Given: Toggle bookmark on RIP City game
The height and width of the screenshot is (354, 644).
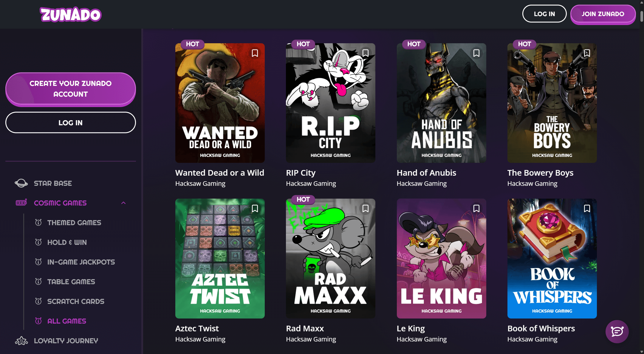Looking at the screenshot, I should (366, 53).
